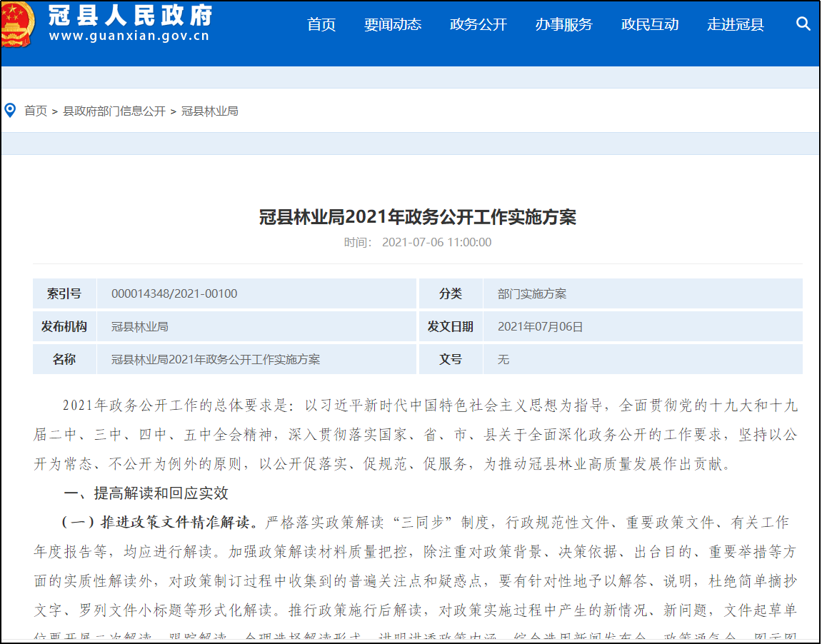
Task: Click the 县政府部门信息公开 breadcrumb link
Action: (x=114, y=111)
